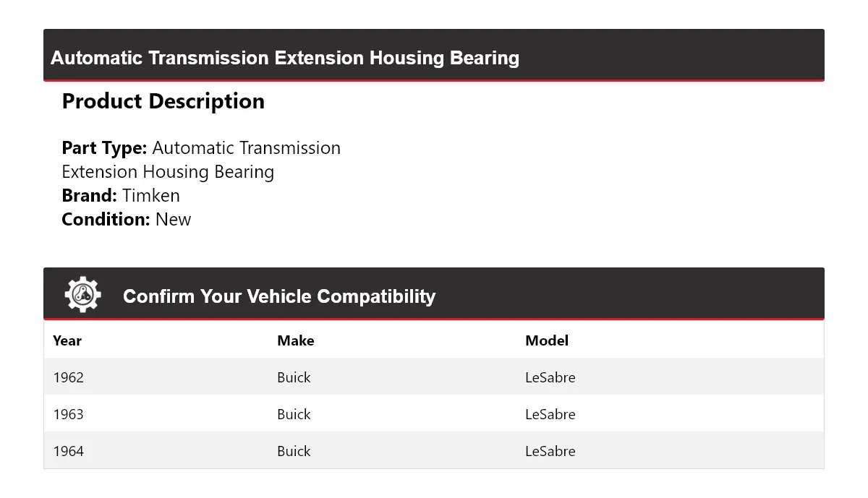Click the gear compatibility icon
Screen dimensions: 868x498
pos(82,294)
